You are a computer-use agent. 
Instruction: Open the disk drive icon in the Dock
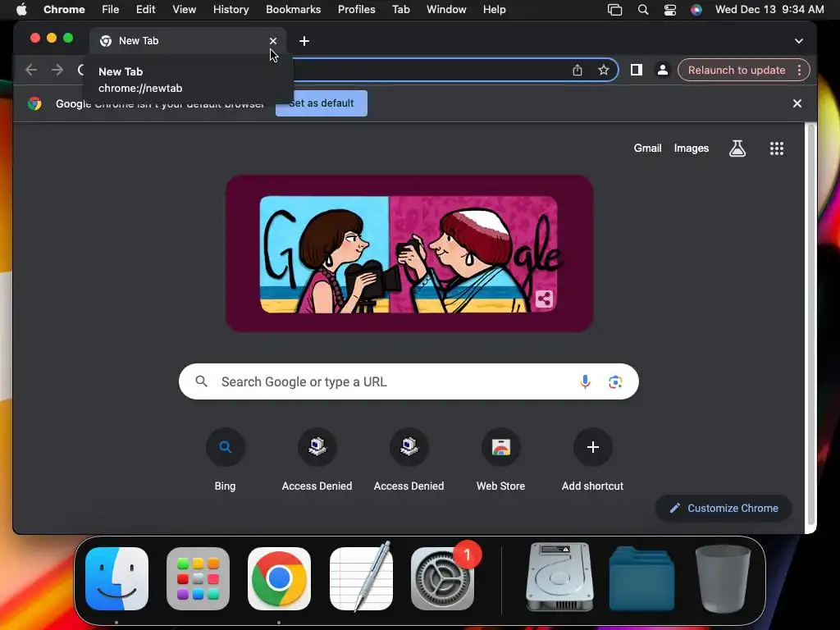559,577
